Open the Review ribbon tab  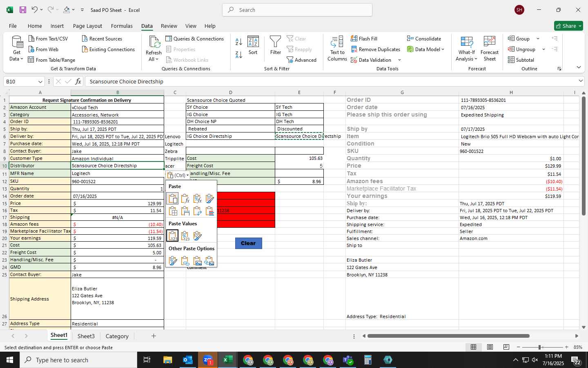(169, 26)
